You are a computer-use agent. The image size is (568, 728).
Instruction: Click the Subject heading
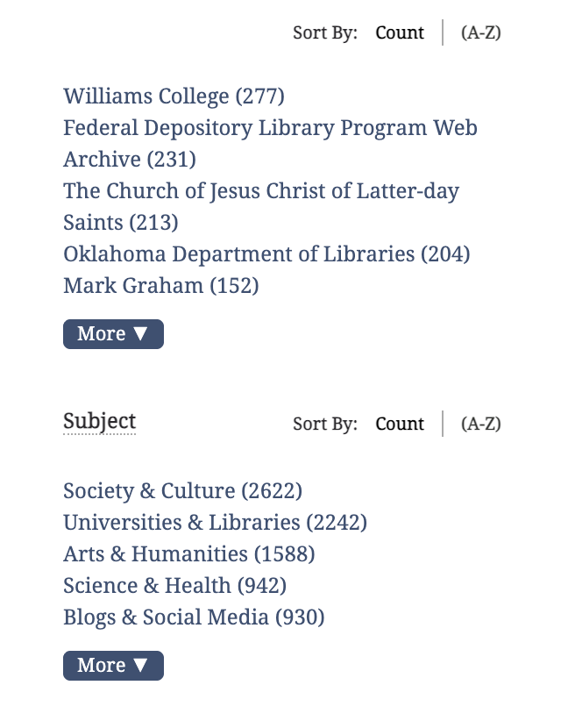[x=99, y=422]
